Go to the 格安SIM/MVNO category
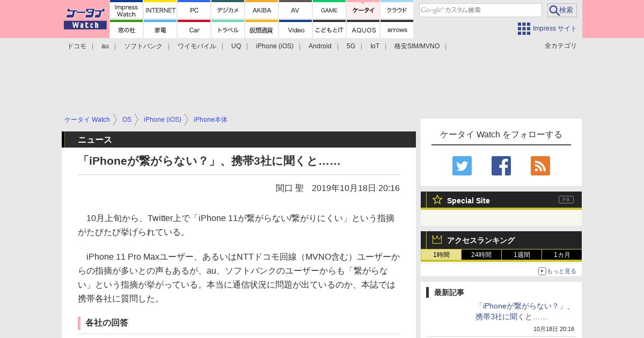Screen dimensions: 644x338 pos(417,46)
